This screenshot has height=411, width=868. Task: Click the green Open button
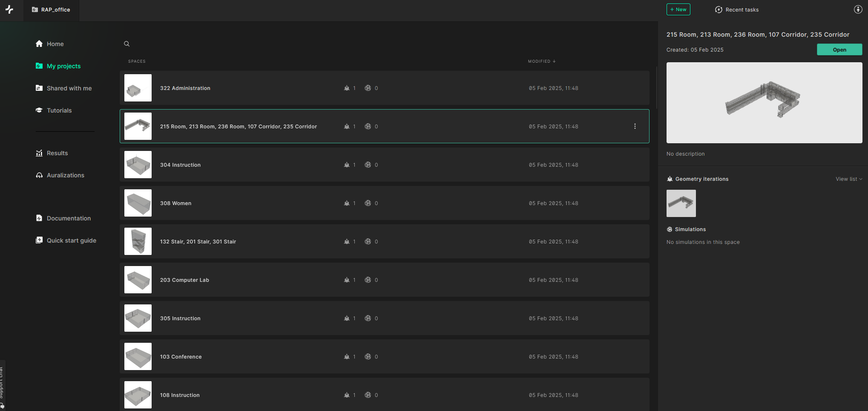[839, 49]
